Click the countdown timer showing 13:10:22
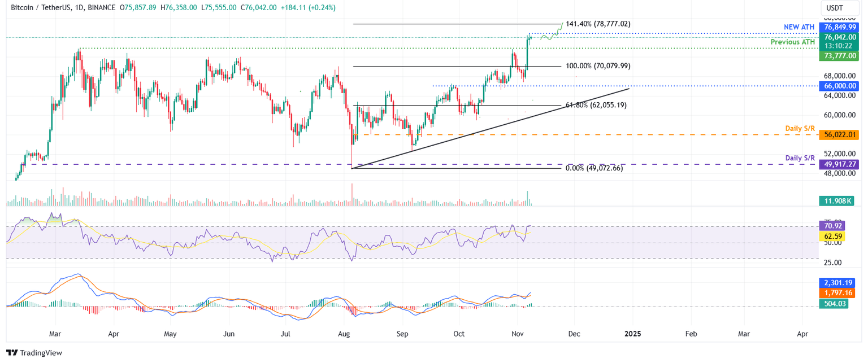Image resolution: width=868 pixels, height=363 pixels. click(839, 46)
